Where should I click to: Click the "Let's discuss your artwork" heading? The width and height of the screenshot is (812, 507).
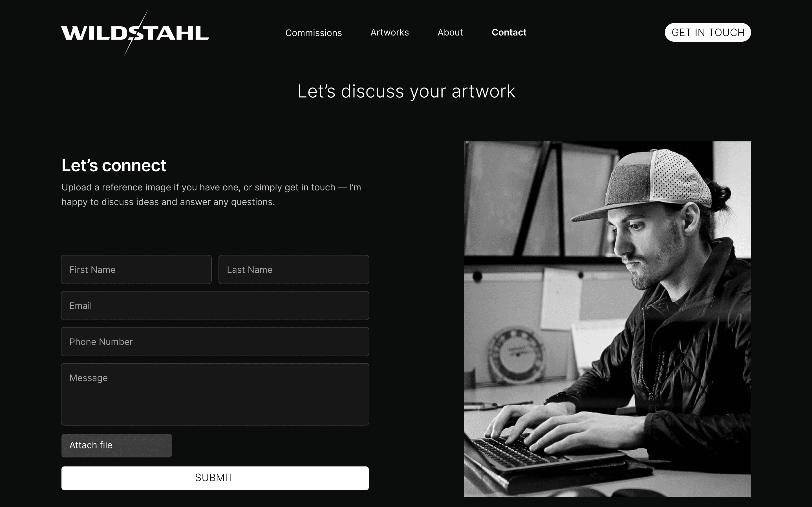(x=406, y=91)
